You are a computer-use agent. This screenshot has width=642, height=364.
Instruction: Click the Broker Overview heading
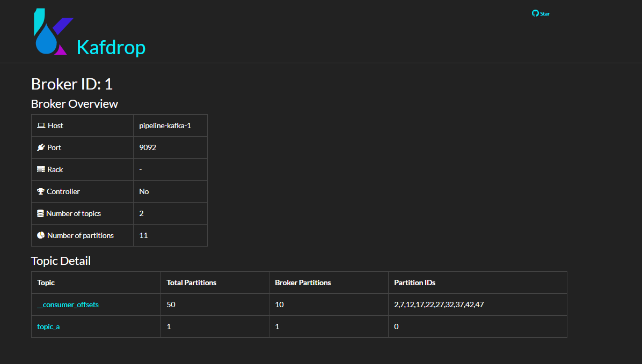coord(75,104)
